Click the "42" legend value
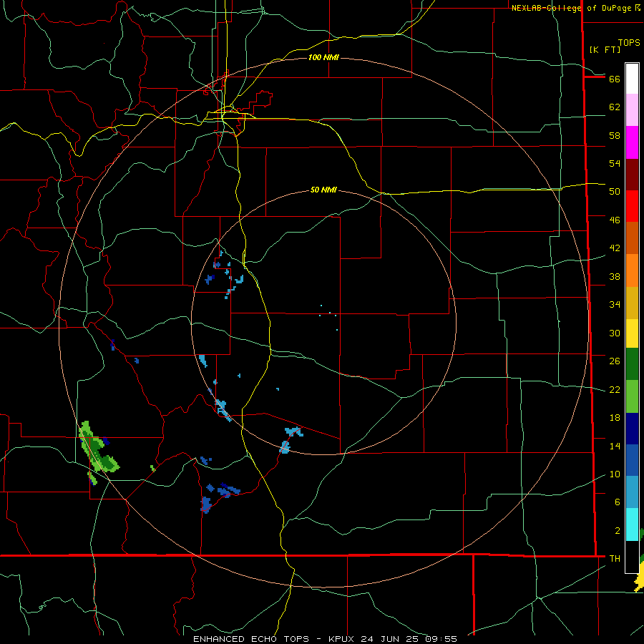The height and width of the screenshot is (644, 644). click(x=615, y=248)
